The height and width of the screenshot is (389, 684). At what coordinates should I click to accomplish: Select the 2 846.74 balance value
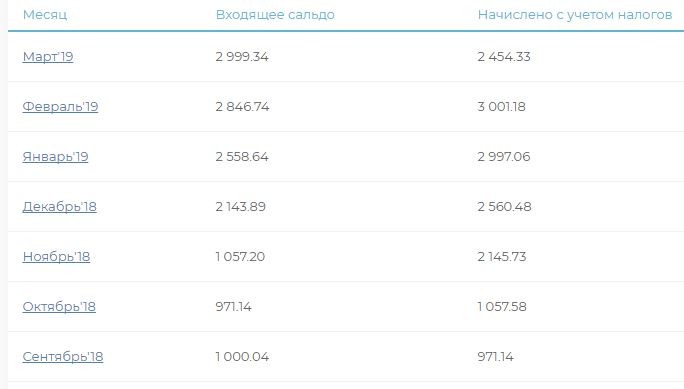pos(243,107)
